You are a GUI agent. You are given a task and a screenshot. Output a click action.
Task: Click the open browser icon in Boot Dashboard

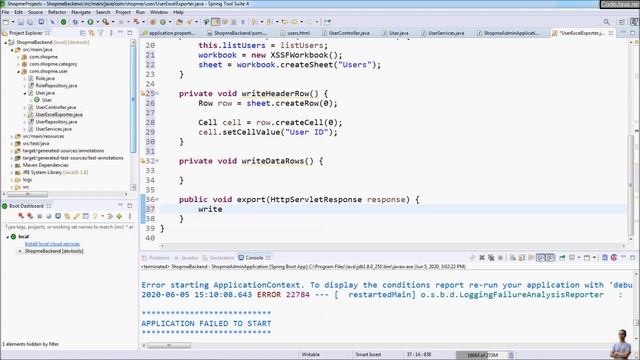pos(49,216)
